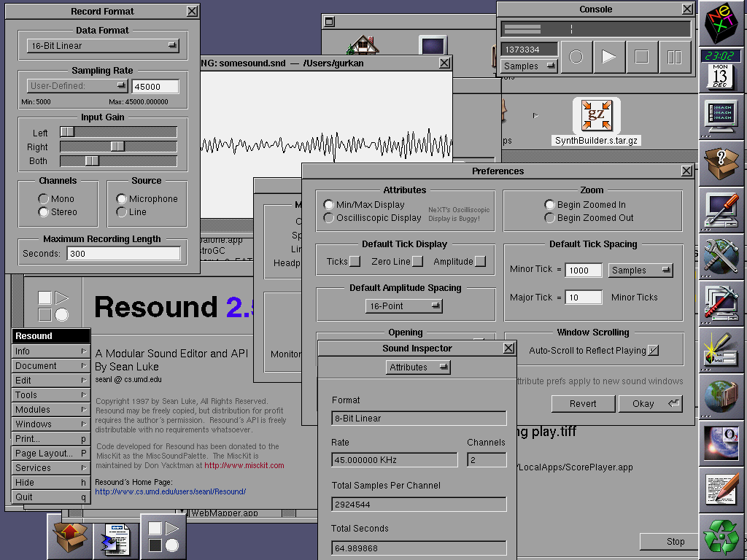Open the question-mark box dock icon
This screenshot has width=747, height=560.
point(721,163)
